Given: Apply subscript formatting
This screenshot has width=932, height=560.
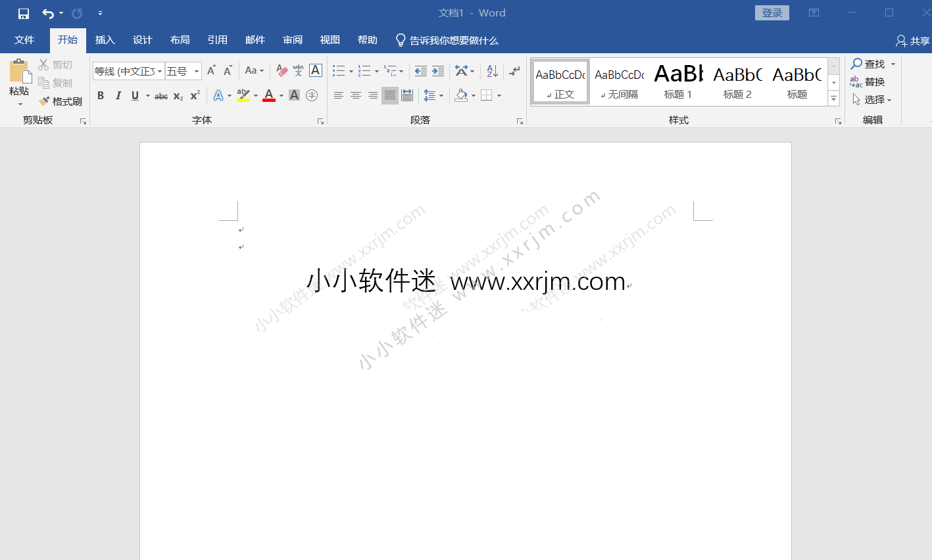Looking at the screenshot, I should tap(178, 96).
